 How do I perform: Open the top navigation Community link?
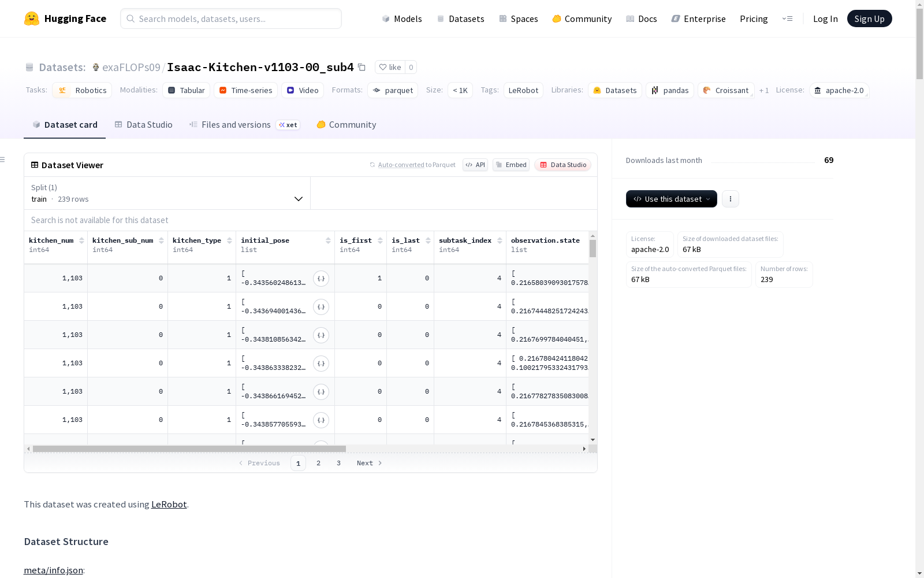[x=582, y=18]
